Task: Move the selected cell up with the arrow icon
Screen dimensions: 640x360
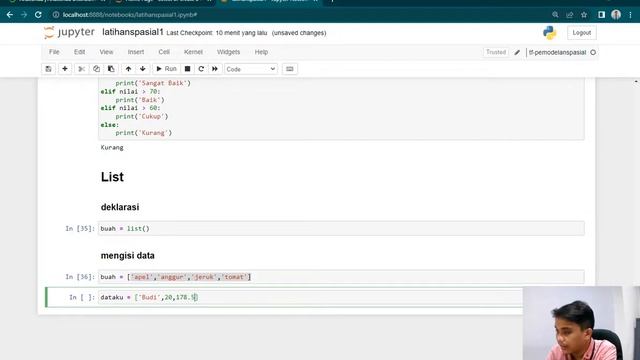Action: tap(128, 69)
